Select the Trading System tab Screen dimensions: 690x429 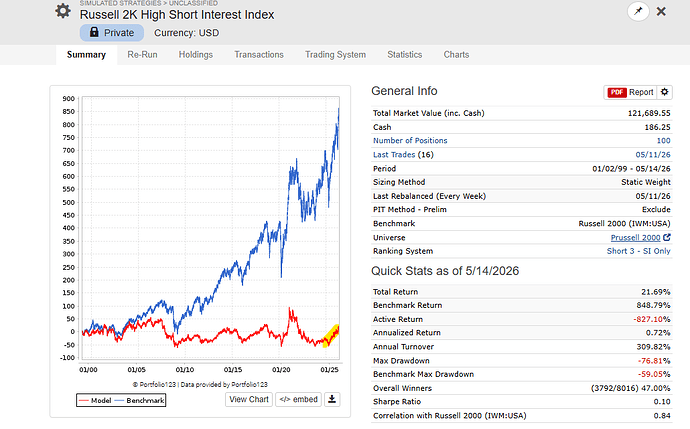pos(335,55)
